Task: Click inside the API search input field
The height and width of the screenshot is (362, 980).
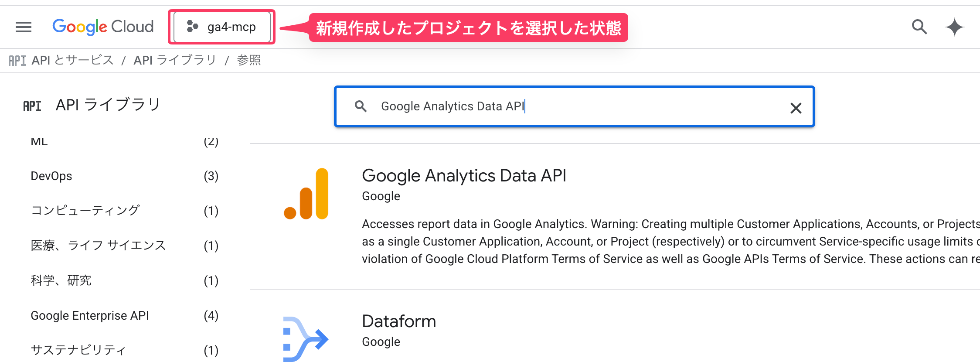Action: tap(523, 106)
